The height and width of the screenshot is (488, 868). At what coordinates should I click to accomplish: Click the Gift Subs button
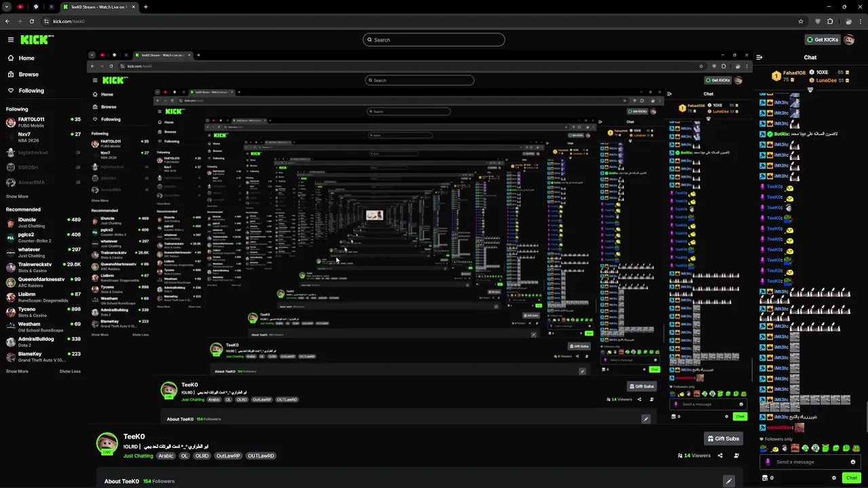[723, 439]
